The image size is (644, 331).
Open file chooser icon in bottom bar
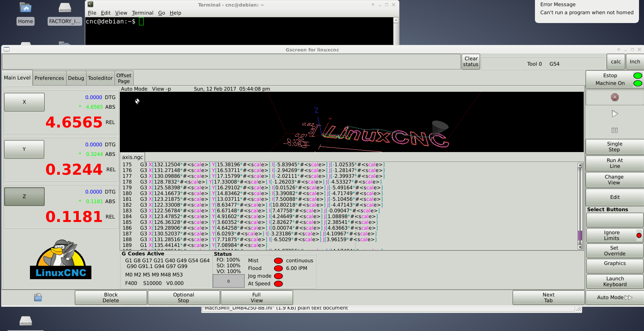pos(38,297)
